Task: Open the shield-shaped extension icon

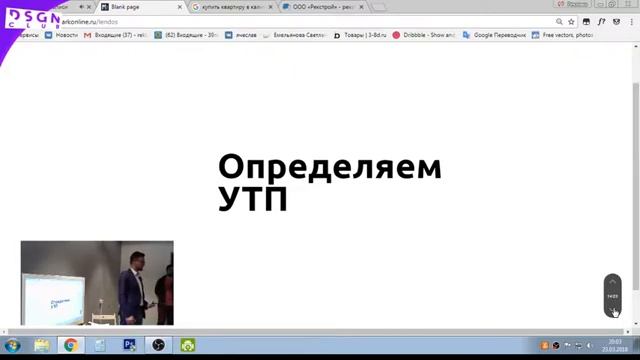Action: pos(616,22)
